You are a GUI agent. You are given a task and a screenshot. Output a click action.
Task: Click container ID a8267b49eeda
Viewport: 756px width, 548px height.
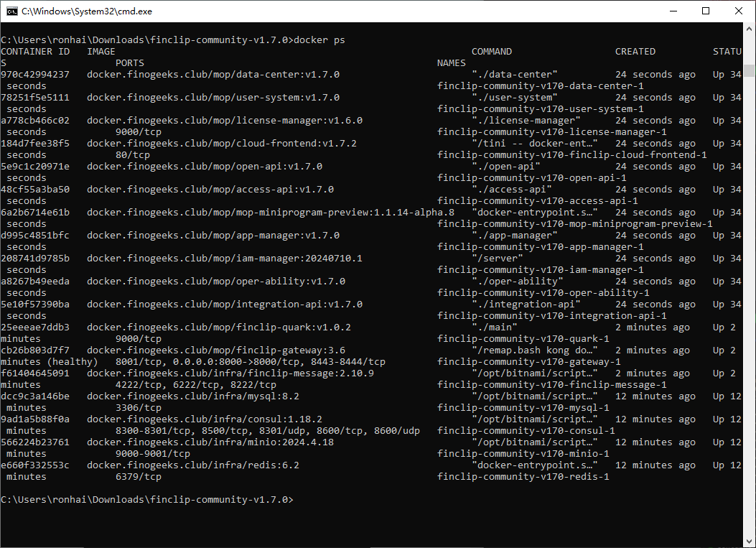(35, 282)
